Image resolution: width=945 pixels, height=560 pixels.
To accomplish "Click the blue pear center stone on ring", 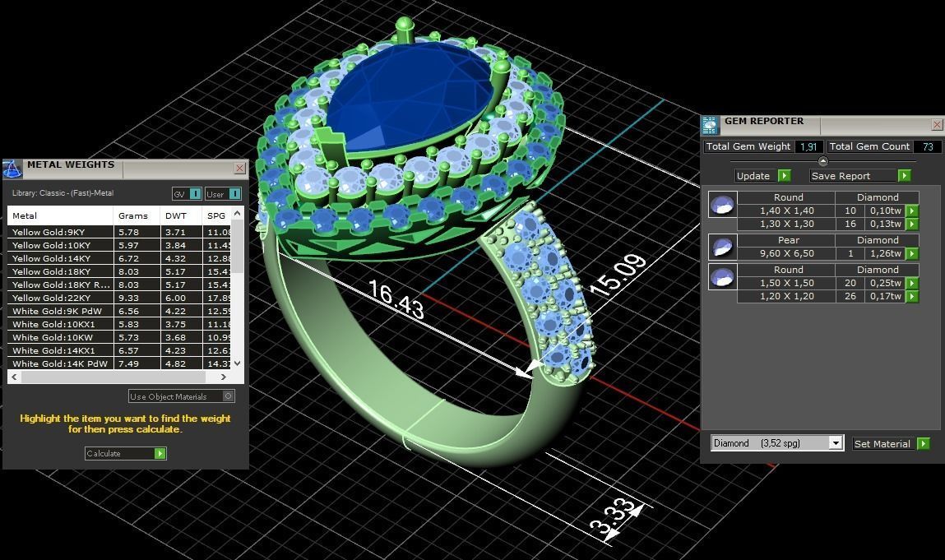I will click(x=410, y=96).
